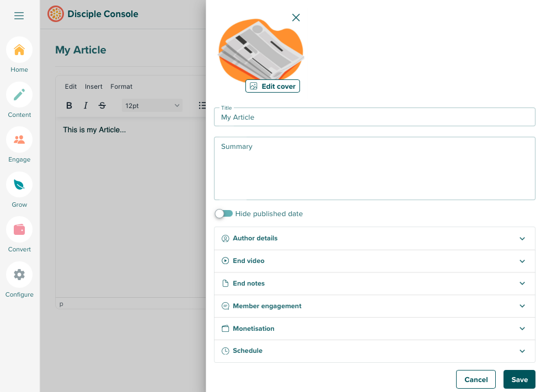The image size is (541, 392).
Task: Open the Convert wallet icon
Action: (x=19, y=230)
